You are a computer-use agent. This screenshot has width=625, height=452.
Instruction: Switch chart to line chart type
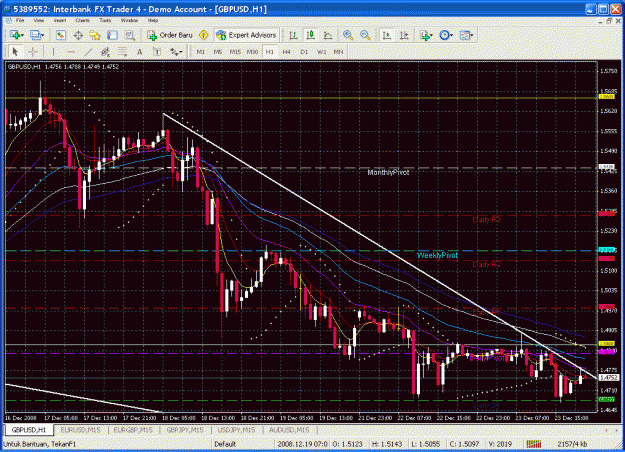pos(328,35)
